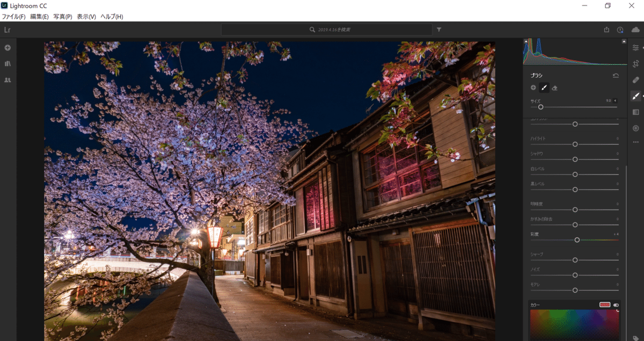Image resolution: width=644 pixels, height=341 pixels.
Task: Adjust the サイズ brush size slider
Action: click(x=540, y=107)
